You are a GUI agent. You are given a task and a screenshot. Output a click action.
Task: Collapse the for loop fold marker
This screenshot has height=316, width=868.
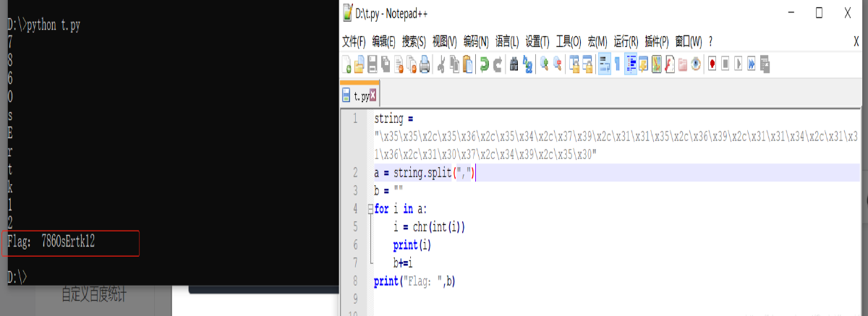(x=370, y=209)
